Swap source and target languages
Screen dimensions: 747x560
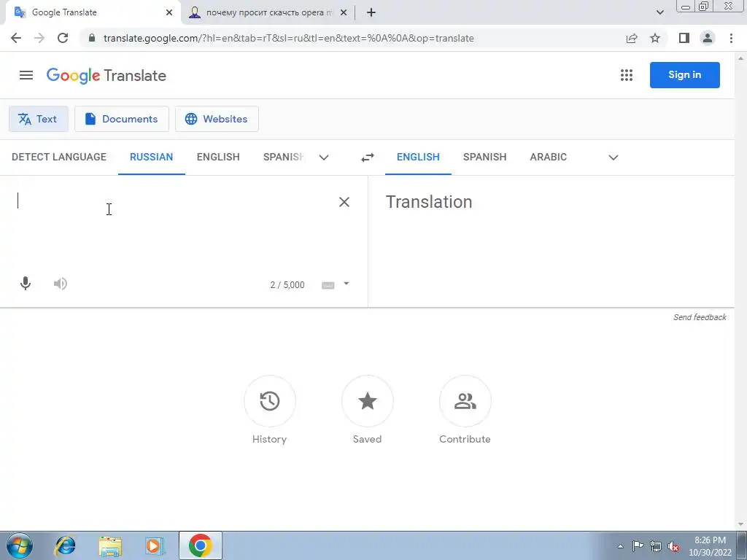[368, 157]
